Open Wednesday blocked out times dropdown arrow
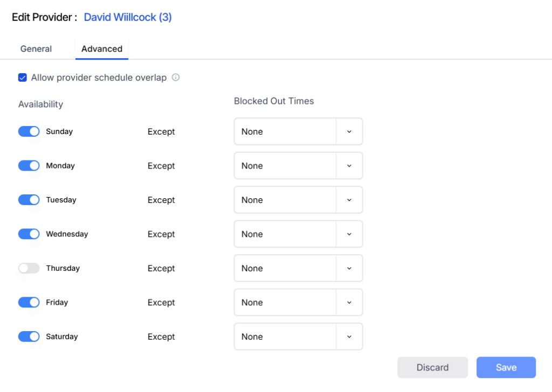552x392 pixels. coord(349,234)
